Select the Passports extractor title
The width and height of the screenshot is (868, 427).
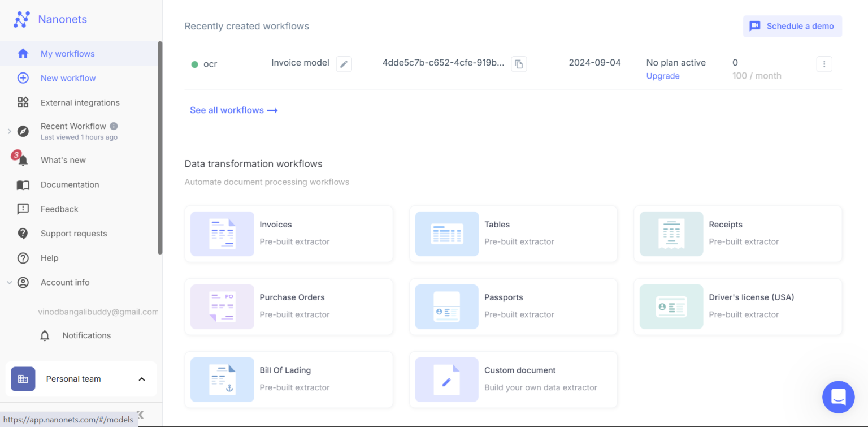[x=504, y=297]
